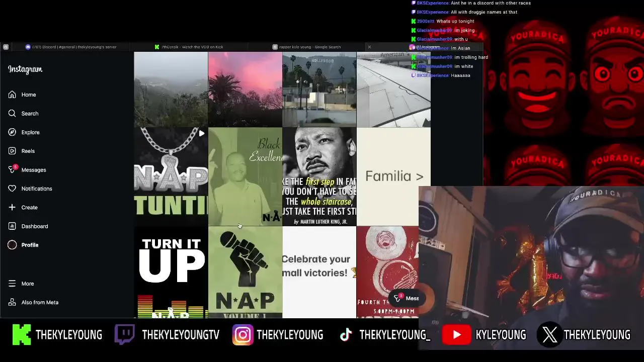Click the Also from Meta icon
644x362 pixels.
[x=12, y=302]
